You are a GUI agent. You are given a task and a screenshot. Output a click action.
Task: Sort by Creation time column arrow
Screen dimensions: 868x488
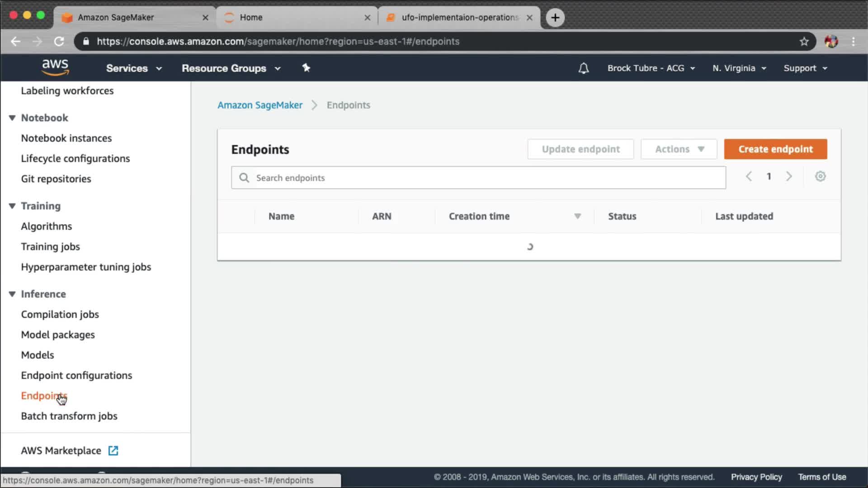577,216
